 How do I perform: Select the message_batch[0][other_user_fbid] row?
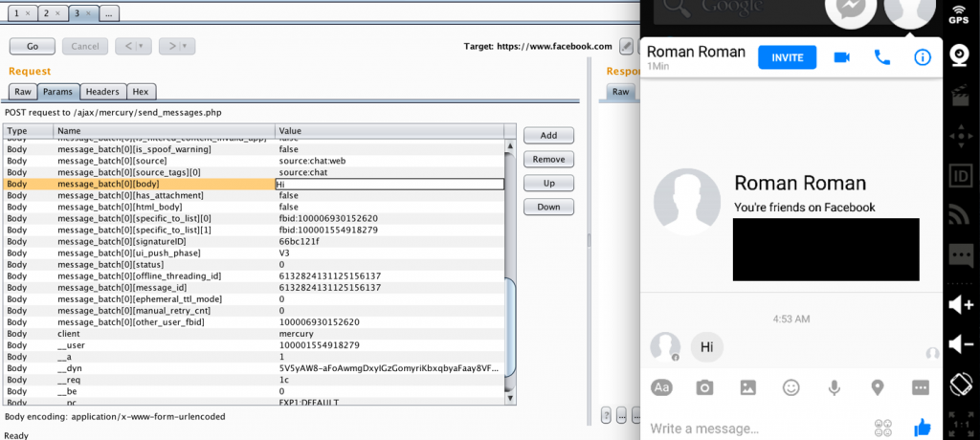click(254, 322)
